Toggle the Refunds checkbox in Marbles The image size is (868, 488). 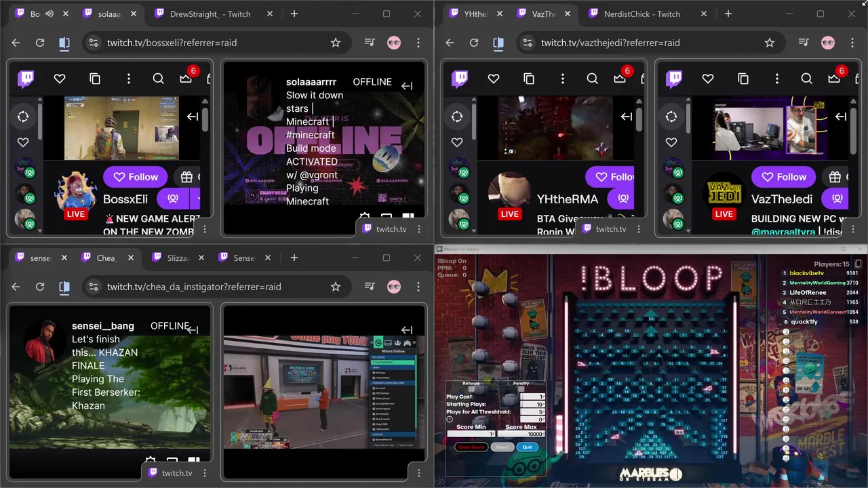click(x=470, y=389)
